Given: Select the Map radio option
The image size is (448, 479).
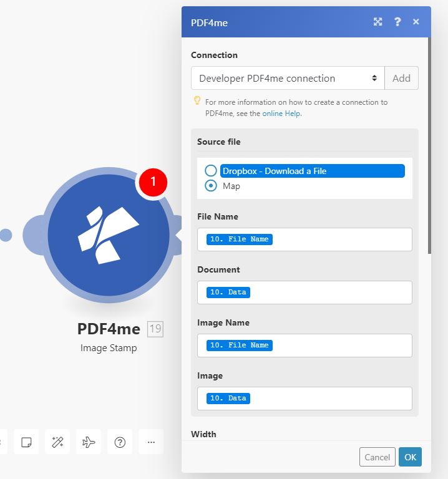Looking at the screenshot, I should 211,185.
